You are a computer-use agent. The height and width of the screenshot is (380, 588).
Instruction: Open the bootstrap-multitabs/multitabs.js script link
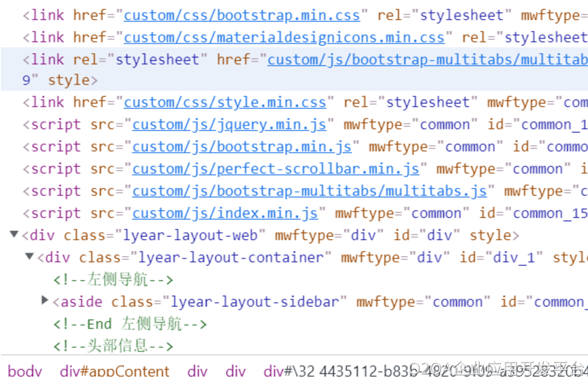coord(309,191)
